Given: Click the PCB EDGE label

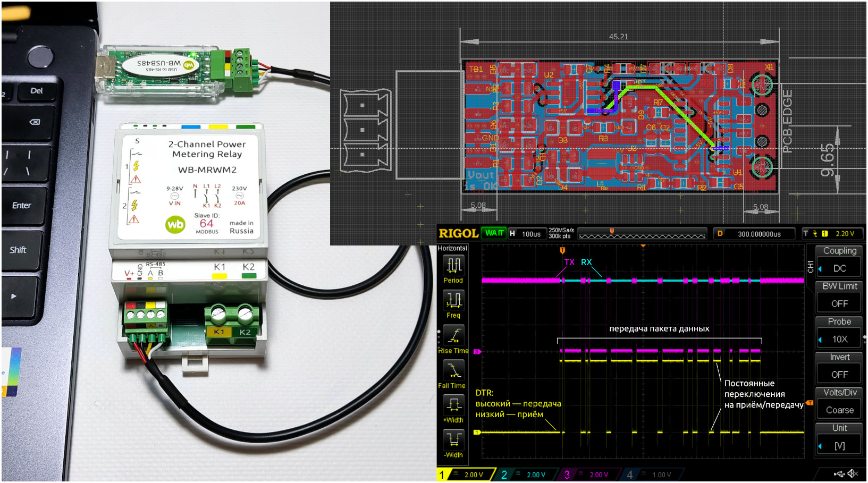Looking at the screenshot, I should pyautogui.click(x=787, y=121).
